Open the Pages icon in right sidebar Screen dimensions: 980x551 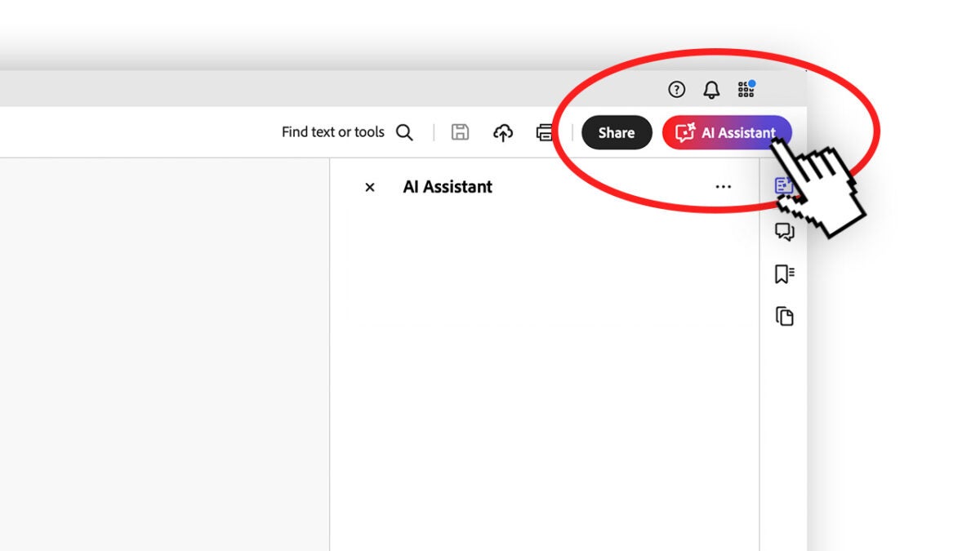(784, 316)
